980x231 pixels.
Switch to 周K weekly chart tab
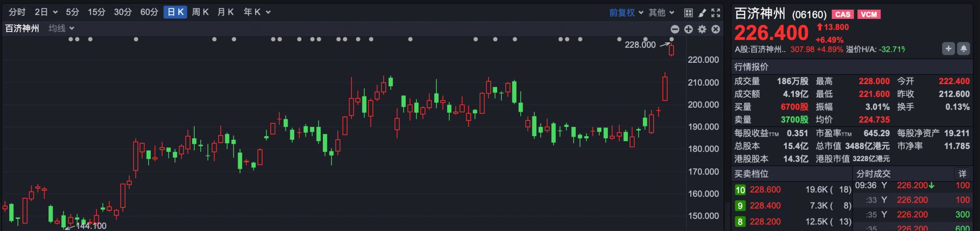coord(200,12)
